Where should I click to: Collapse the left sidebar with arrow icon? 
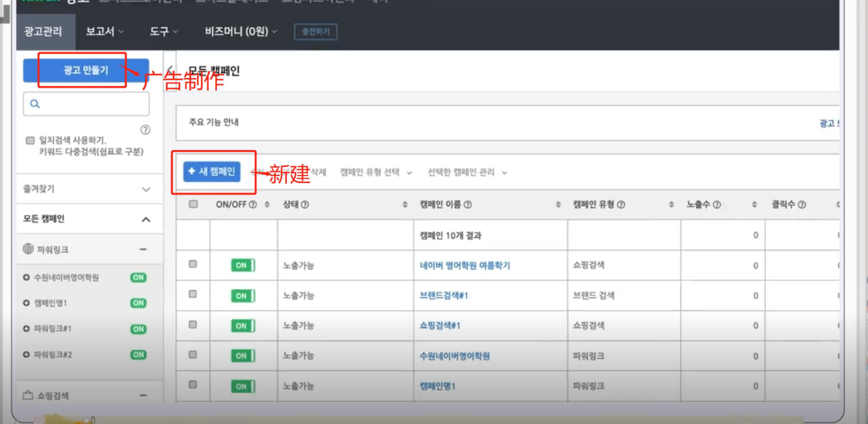(170, 71)
